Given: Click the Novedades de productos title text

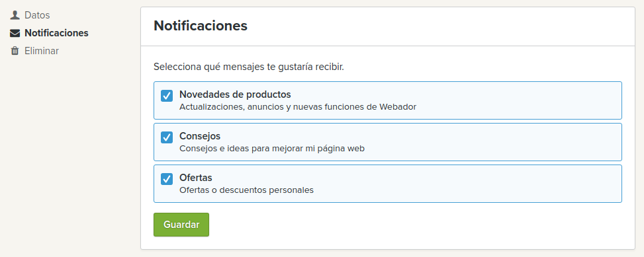Looking at the screenshot, I should pyautogui.click(x=235, y=94).
